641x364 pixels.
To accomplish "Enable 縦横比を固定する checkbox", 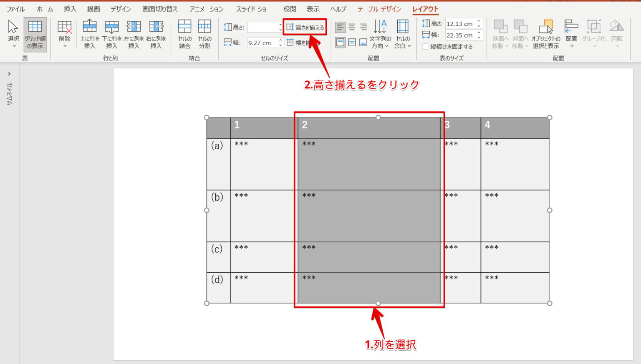I will [425, 47].
